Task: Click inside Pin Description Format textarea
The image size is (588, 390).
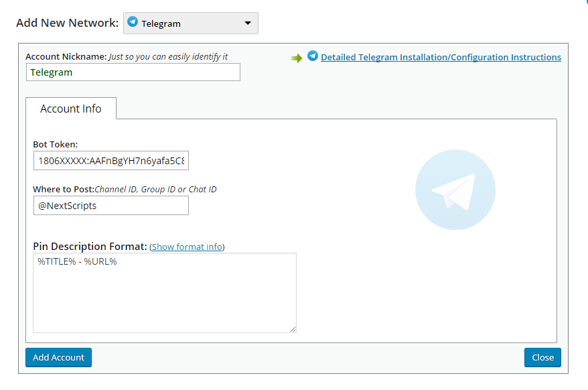Action: [165, 293]
